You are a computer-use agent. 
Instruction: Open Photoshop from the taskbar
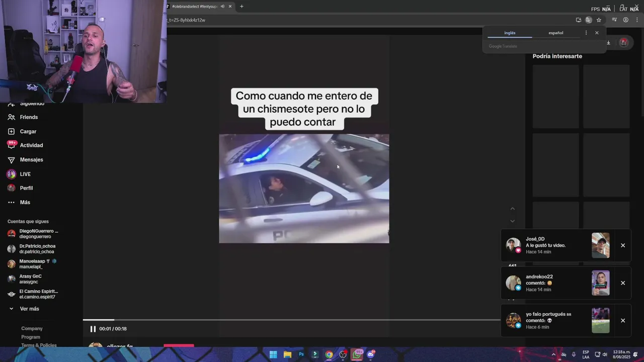[x=301, y=354]
